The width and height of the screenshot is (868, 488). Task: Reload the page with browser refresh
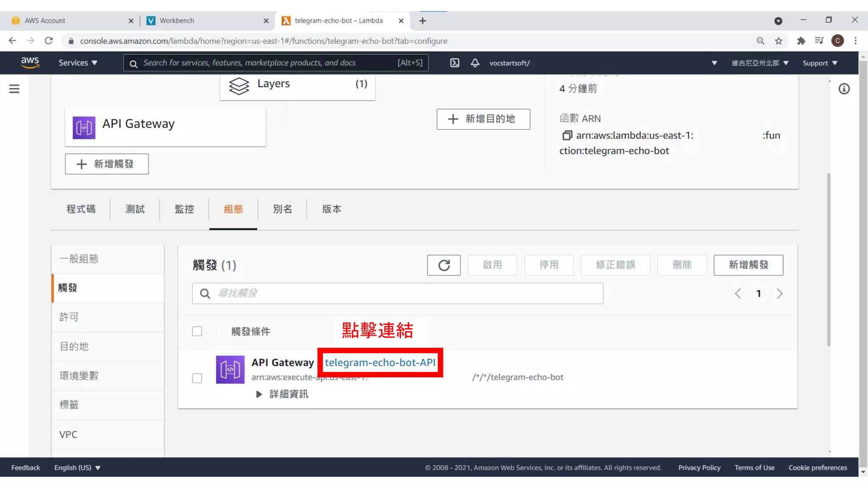coord(49,41)
